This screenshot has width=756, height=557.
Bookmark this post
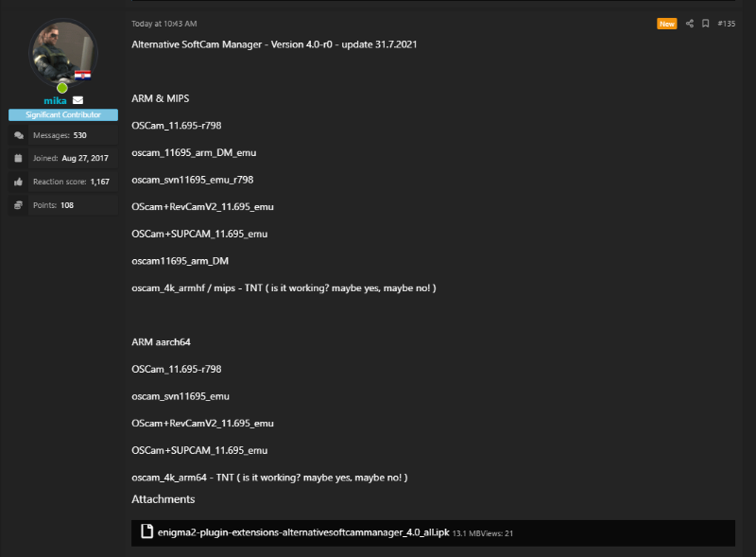click(705, 23)
